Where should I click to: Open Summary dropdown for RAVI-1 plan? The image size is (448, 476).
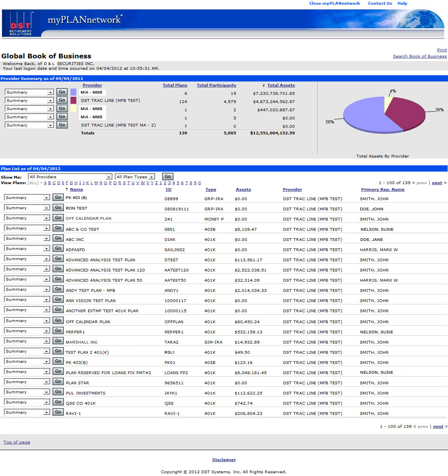point(27,413)
